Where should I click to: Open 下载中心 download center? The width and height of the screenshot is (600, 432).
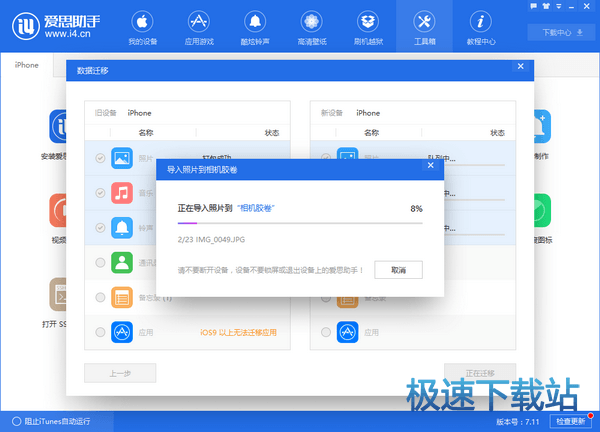click(562, 33)
